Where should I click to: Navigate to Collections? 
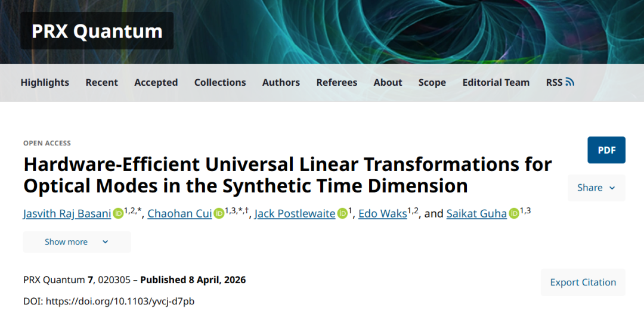[x=220, y=82]
